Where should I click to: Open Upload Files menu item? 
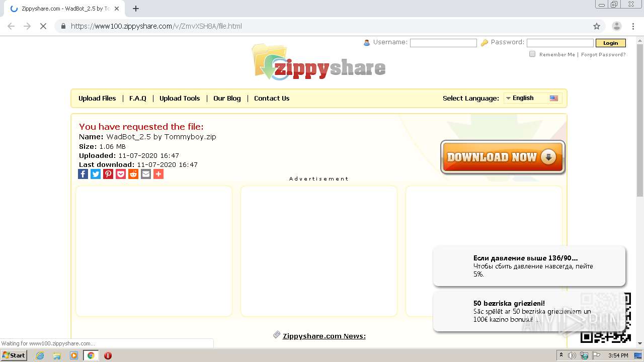tap(97, 99)
